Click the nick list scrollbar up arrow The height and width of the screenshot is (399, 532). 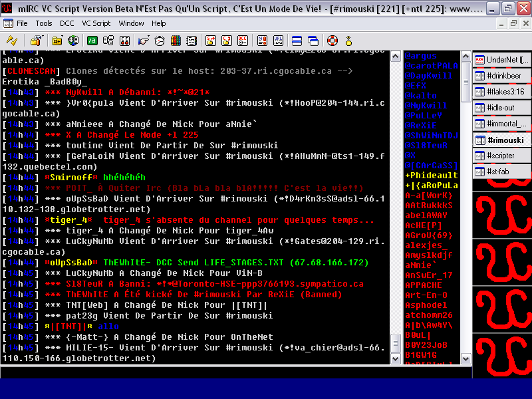coord(466,57)
